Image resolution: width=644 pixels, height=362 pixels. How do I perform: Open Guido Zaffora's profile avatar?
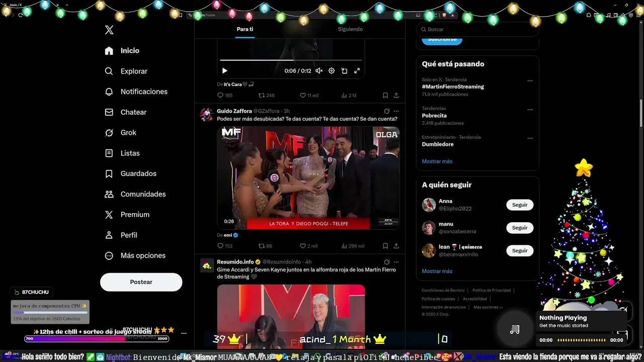207,115
